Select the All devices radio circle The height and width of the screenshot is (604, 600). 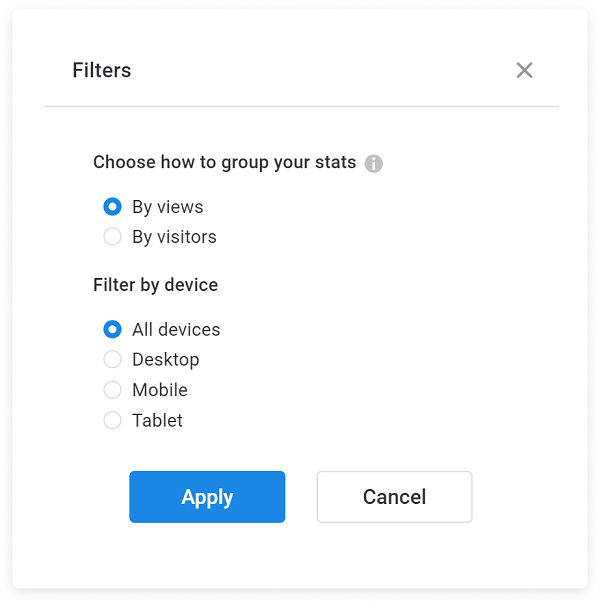pos(112,329)
